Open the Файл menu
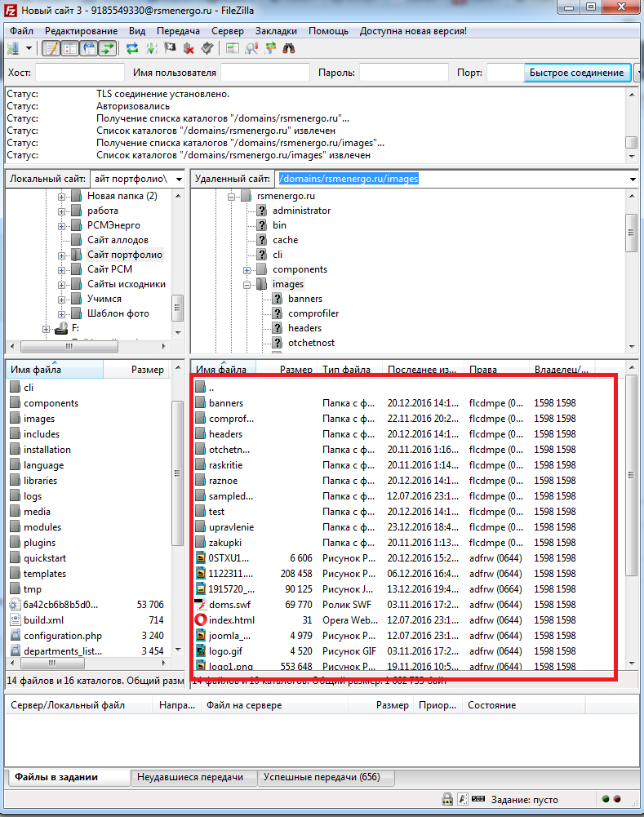This screenshot has height=817, width=644. click(x=21, y=31)
